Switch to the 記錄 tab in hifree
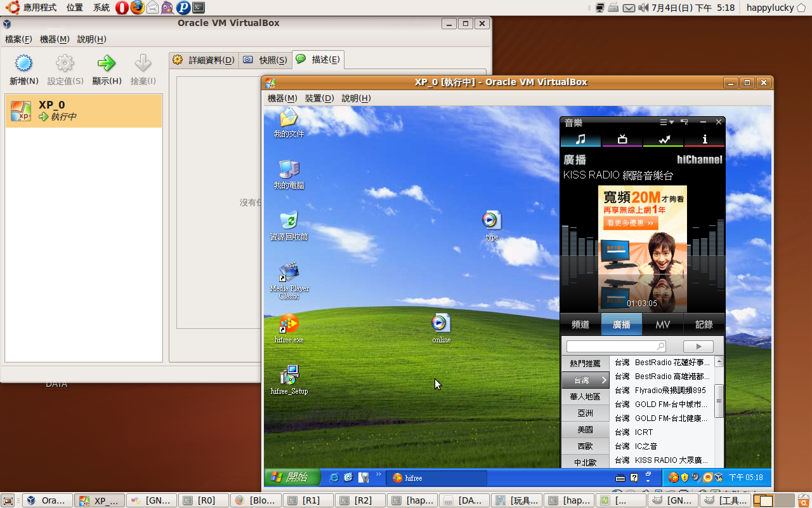The image size is (812, 508). (x=704, y=324)
